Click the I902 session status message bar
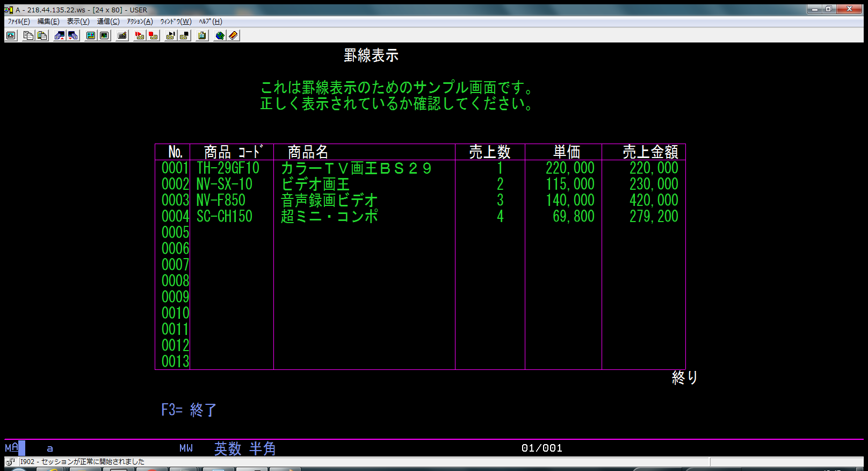 tap(83, 462)
